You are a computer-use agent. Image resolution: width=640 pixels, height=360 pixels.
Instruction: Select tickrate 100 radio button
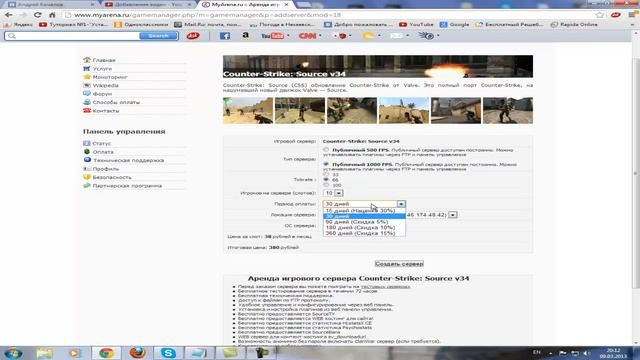click(326, 185)
